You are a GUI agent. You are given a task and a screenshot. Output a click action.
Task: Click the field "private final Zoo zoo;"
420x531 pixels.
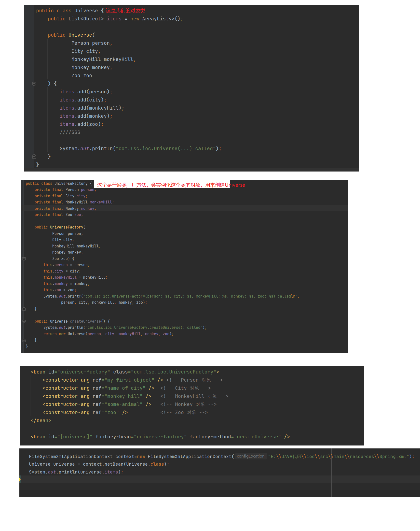click(59, 215)
